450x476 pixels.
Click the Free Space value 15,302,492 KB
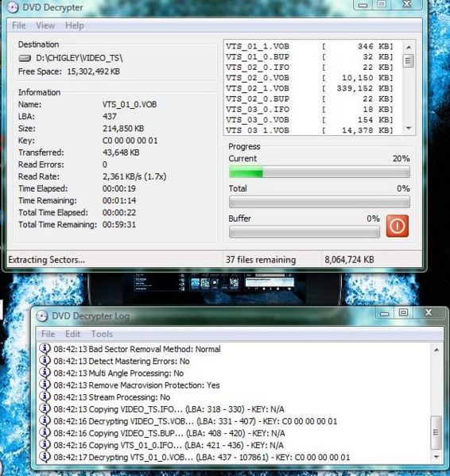93,72
